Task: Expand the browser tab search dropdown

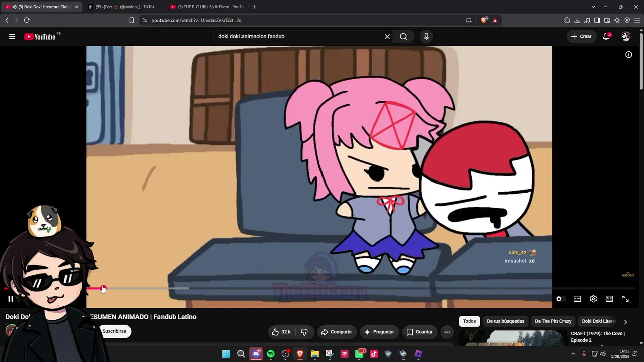Action: tap(593, 7)
